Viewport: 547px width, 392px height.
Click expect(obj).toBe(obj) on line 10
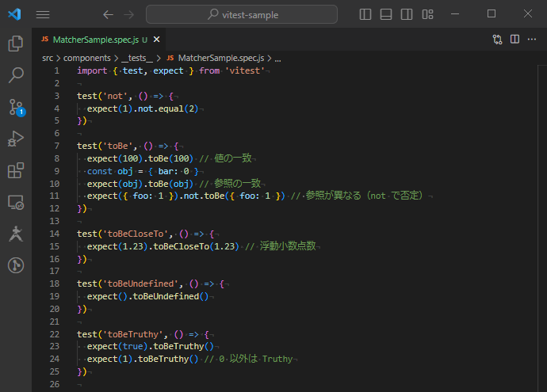(140, 184)
